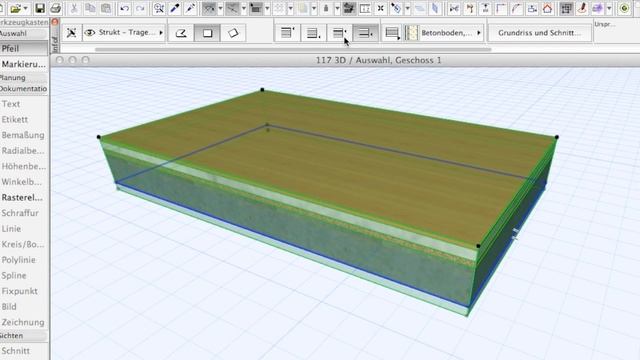Set reference plane to top of slab
Viewport: 640px width, 360px height.
pyautogui.click(x=287, y=33)
